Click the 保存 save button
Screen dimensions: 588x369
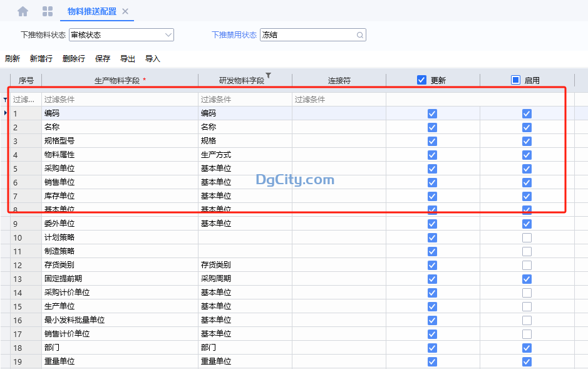pyautogui.click(x=104, y=58)
